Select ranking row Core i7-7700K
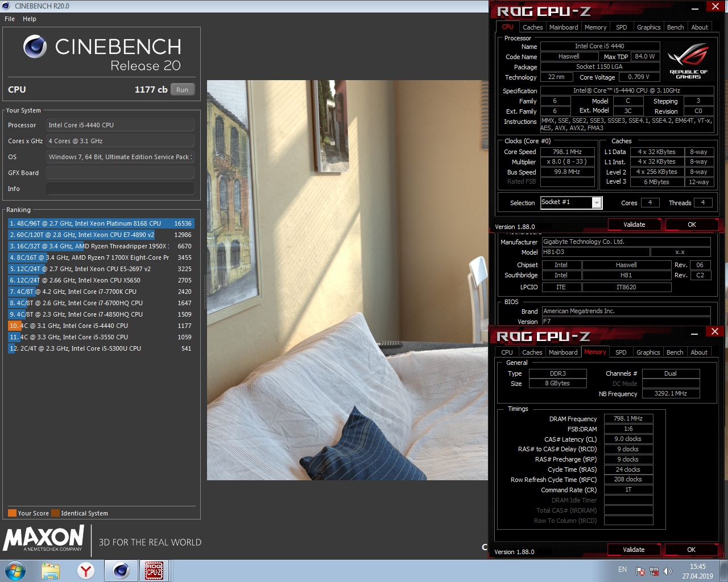The width and height of the screenshot is (728, 582). click(x=101, y=292)
